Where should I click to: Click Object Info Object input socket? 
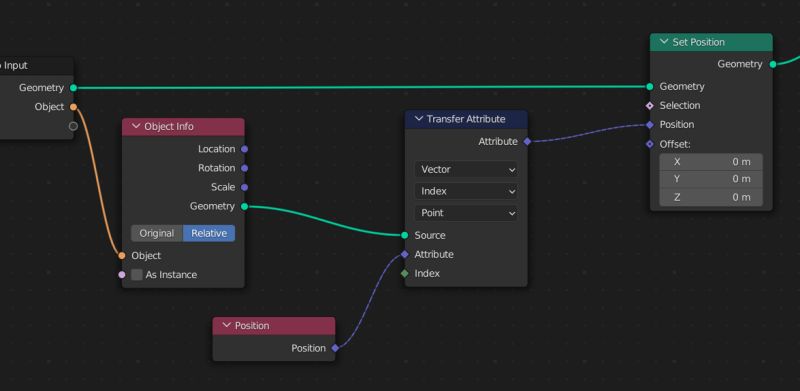pyautogui.click(x=121, y=256)
